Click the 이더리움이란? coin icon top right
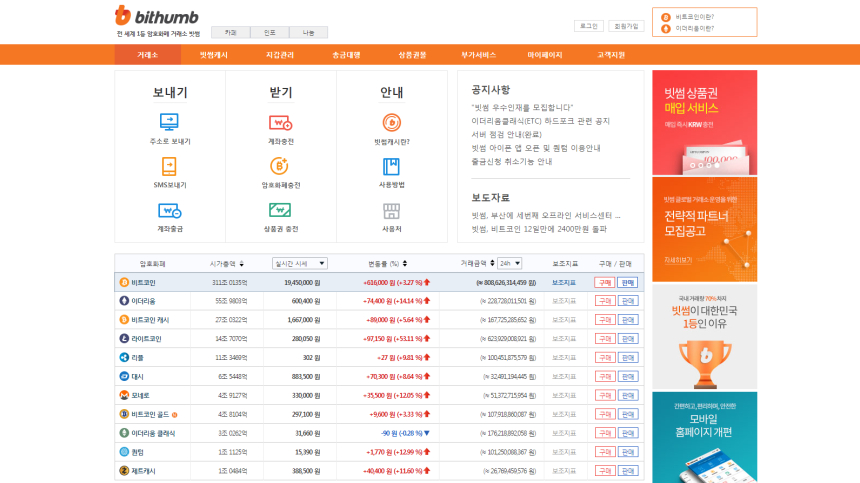The image size is (860, 483). 666,29
